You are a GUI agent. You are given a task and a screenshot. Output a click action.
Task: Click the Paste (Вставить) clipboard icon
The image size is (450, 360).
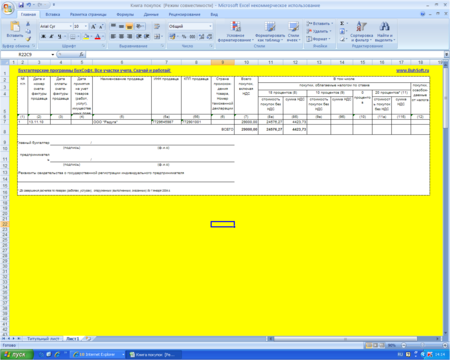15,27
